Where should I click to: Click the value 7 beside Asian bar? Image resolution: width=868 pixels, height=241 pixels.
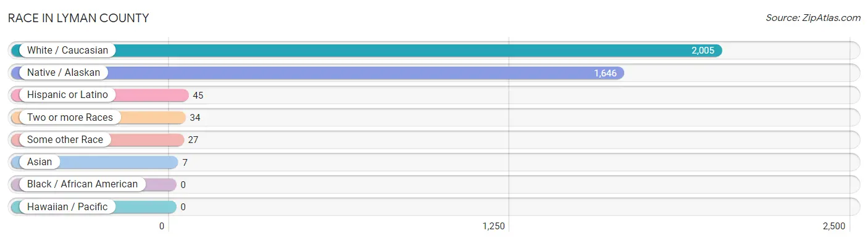pos(185,162)
